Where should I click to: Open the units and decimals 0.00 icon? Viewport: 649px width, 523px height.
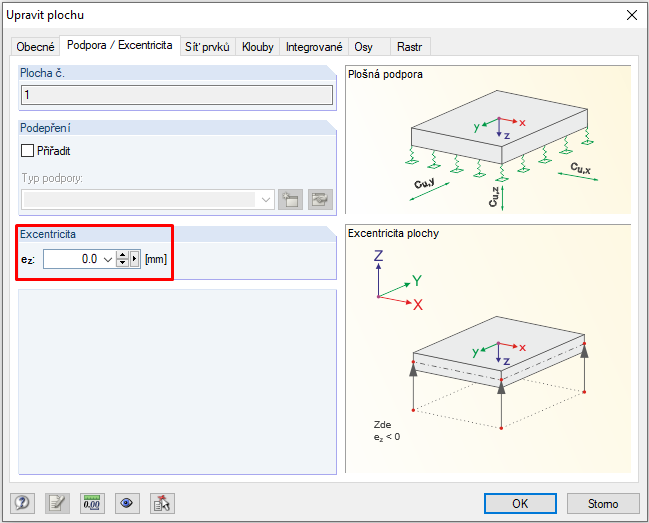[x=92, y=503]
